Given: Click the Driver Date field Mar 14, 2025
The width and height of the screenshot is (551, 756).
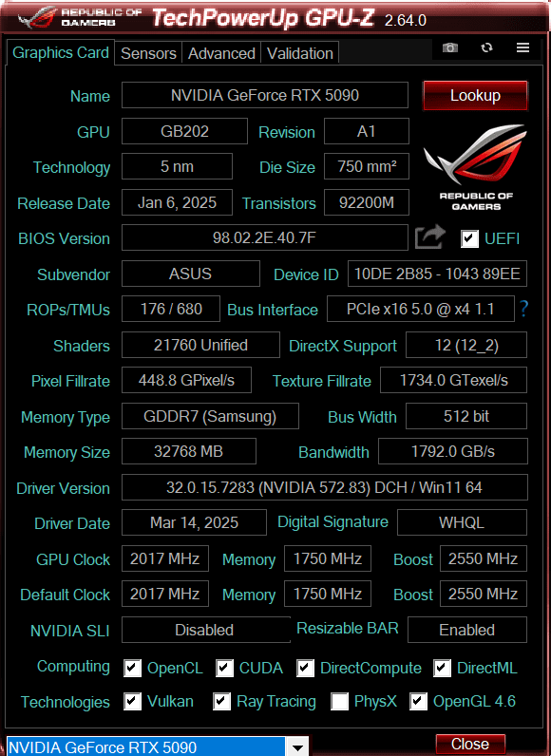Looking at the screenshot, I should click(x=194, y=522).
